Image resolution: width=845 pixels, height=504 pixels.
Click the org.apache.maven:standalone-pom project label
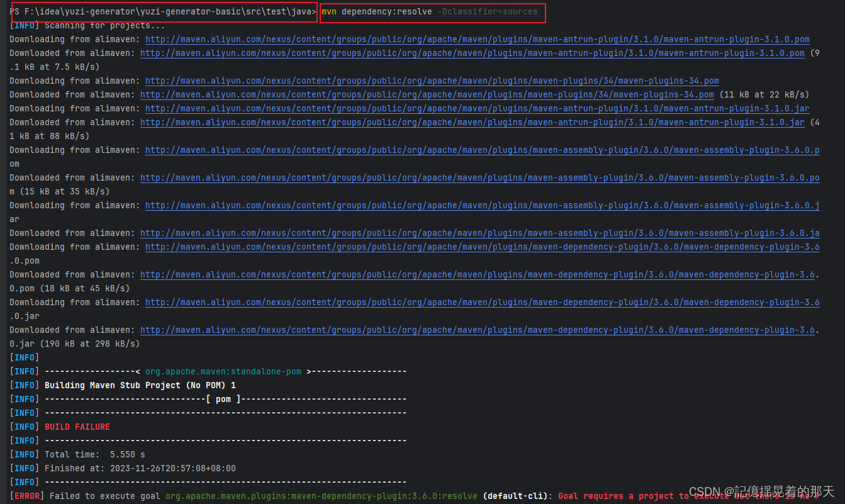click(x=223, y=371)
